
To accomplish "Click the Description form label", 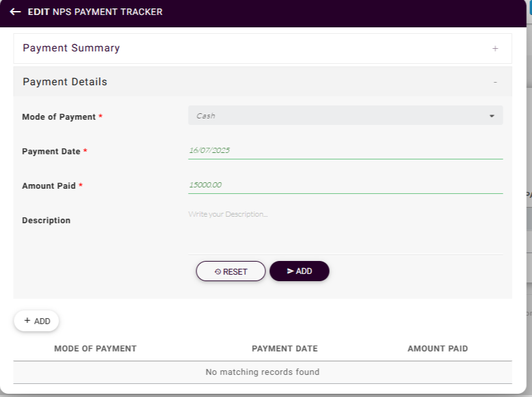I will 46,221.
